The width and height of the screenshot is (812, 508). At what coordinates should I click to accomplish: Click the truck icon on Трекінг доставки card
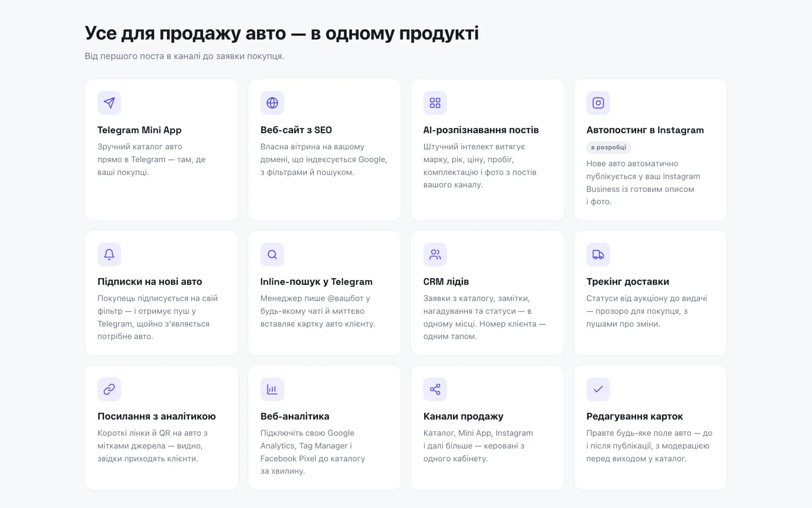point(598,255)
